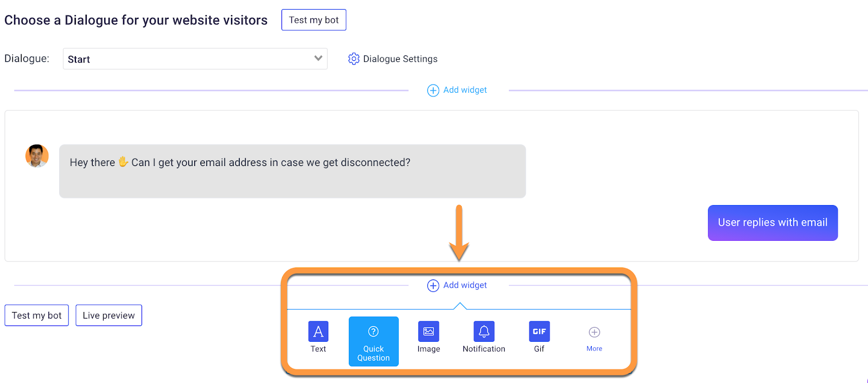Image resolution: width=868 pixels, height=383 pixels.
Task: Click the top Add widget link text
Action: coord(465,90)
